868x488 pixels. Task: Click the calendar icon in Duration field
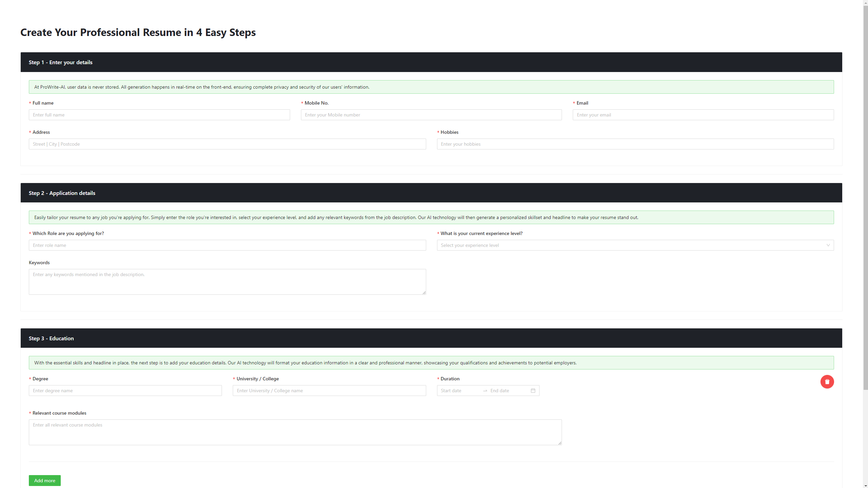pos(533,391)
